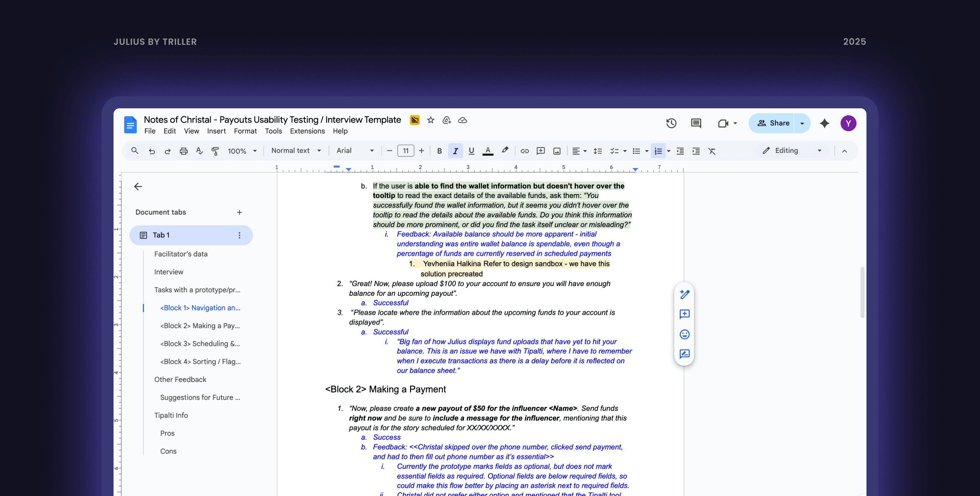Open the Normal text style dropdown
The image size is (980, 496).
(x=296, y=151)
